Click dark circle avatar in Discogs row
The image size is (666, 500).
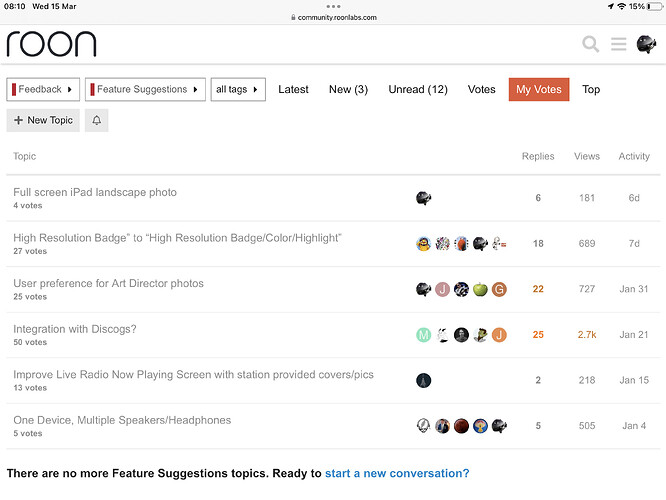(x=461, y=335)
